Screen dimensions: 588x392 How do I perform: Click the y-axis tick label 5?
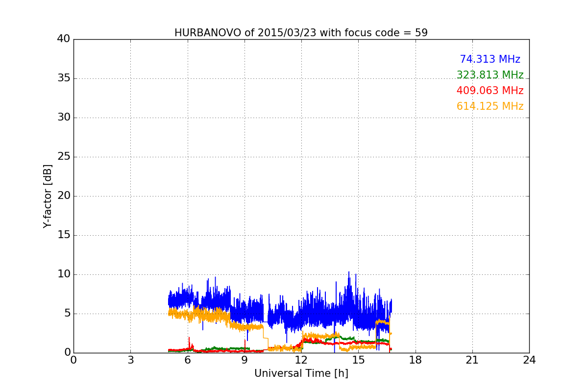tap(67, 314)
